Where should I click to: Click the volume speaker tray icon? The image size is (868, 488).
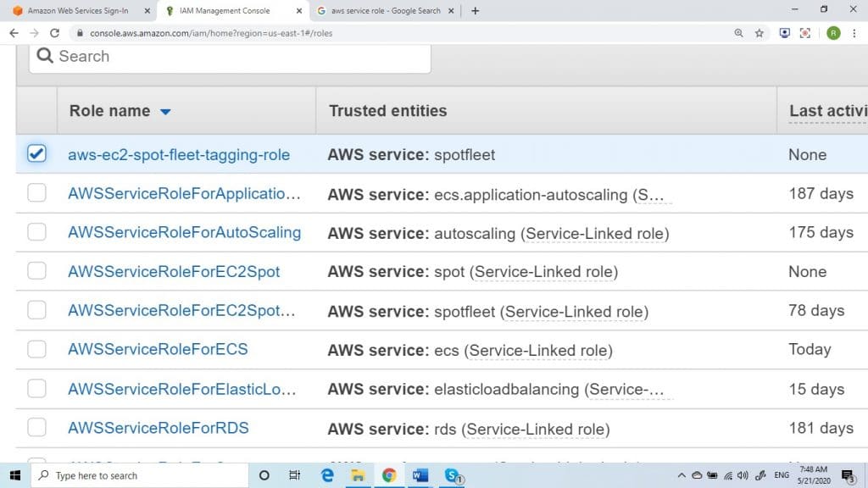[x=743, y=475]
